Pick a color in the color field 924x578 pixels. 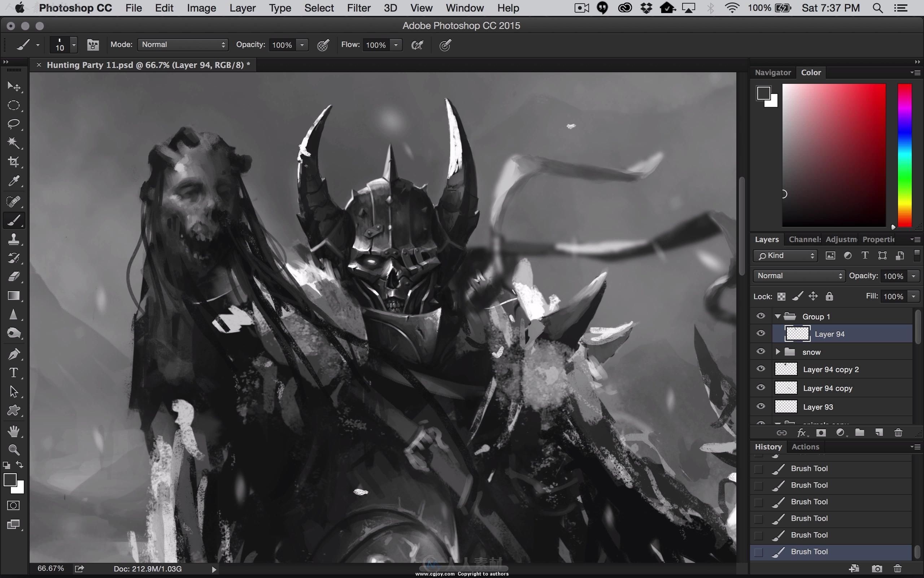point(834,155)
